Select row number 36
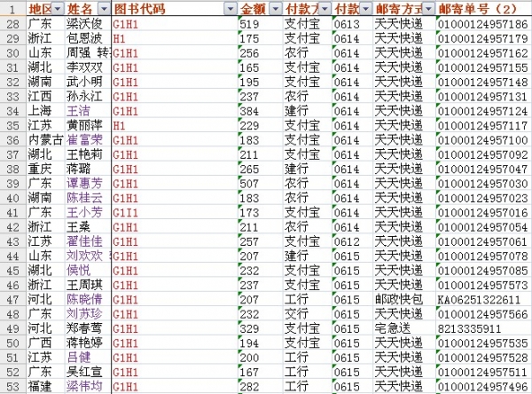 pos(12,139)
